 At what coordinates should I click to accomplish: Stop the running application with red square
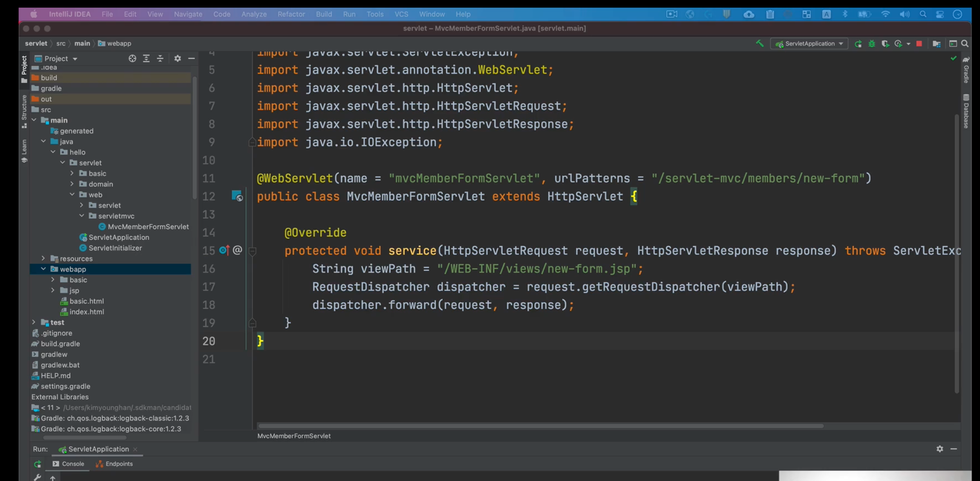(x=919, y=44)
